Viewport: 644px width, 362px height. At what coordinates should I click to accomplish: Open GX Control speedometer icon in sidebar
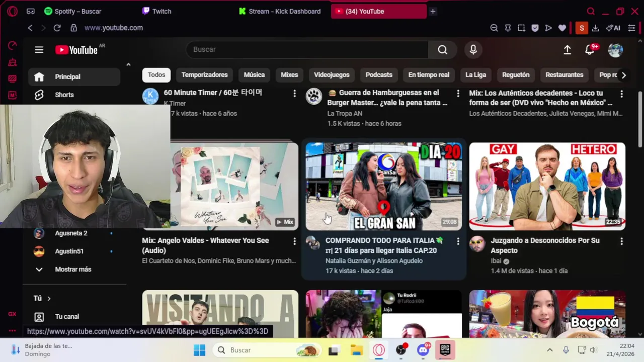[x=12, y=46]
